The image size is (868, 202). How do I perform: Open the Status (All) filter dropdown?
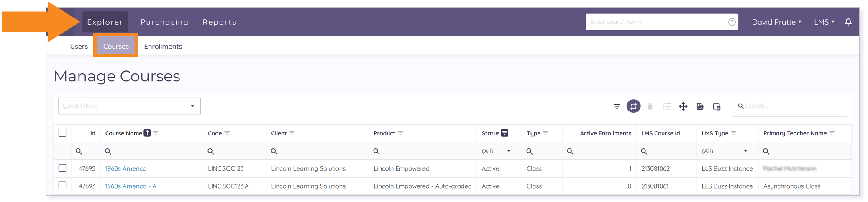pyautogui.click(x=497, y=151)
